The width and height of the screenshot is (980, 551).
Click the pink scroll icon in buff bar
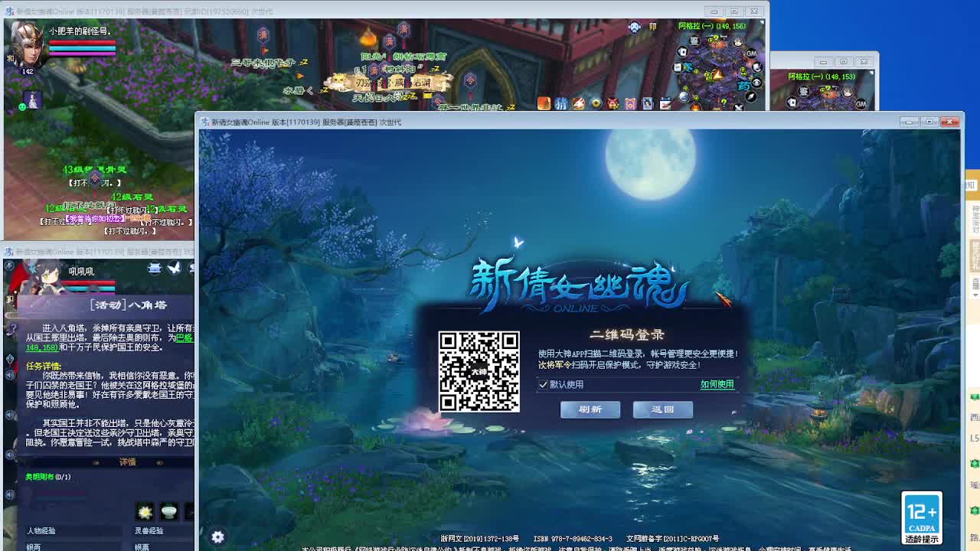click(630, 103)
